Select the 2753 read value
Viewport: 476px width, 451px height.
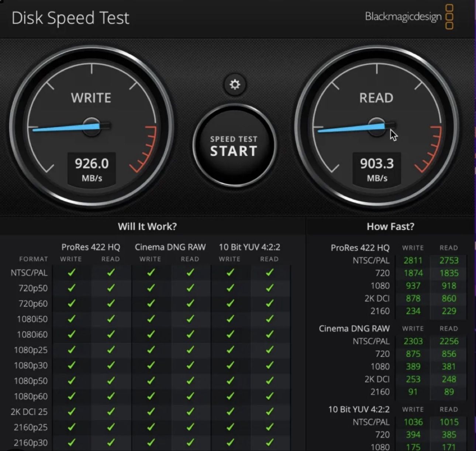point(449,261)
